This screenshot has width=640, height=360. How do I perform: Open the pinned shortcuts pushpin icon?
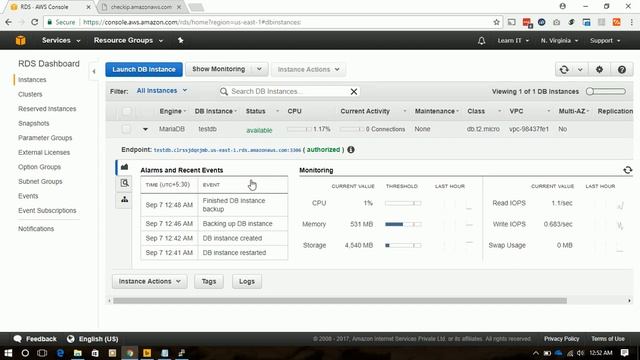click(x=180, y=40)
